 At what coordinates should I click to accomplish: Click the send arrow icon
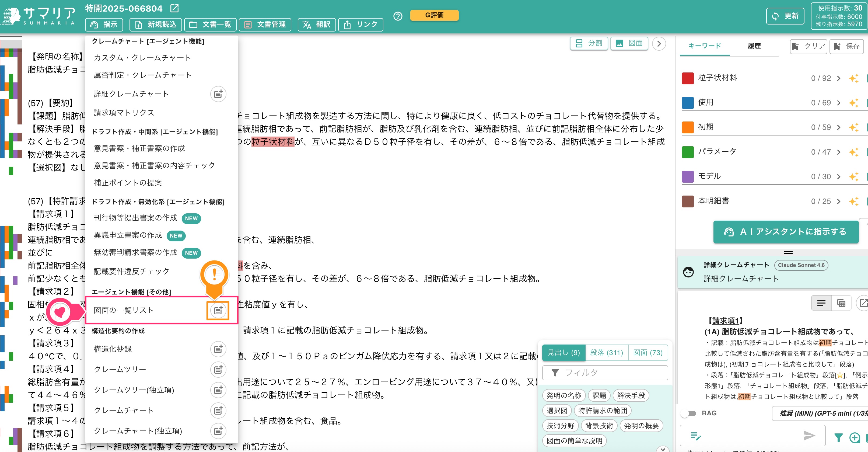(809, 436)
